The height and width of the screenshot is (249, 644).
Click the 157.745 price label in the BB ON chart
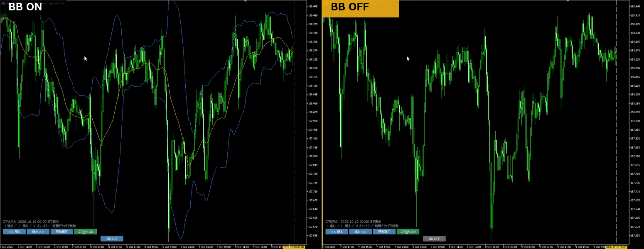[x=313, y=183]
